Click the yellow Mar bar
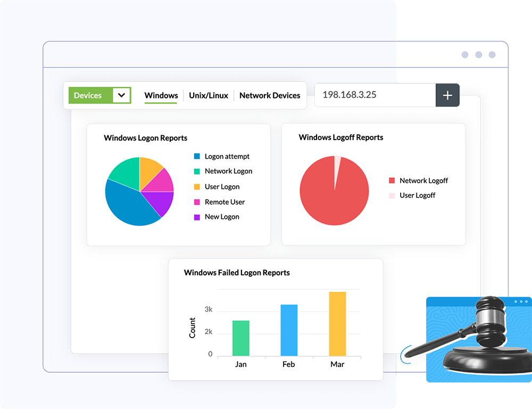Viewport: 532px width, 409px height. click(x=338, y=324)
